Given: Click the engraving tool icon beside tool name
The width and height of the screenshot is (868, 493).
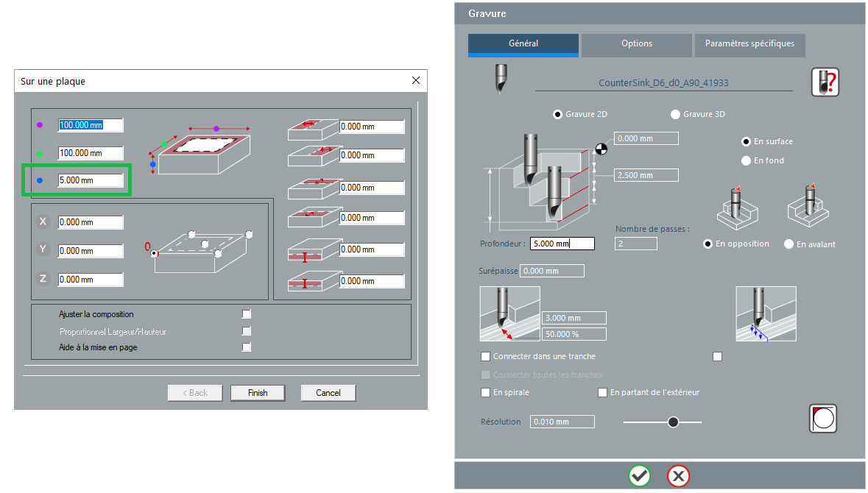Looking at the screenshot, I should (x=501, y=79).
